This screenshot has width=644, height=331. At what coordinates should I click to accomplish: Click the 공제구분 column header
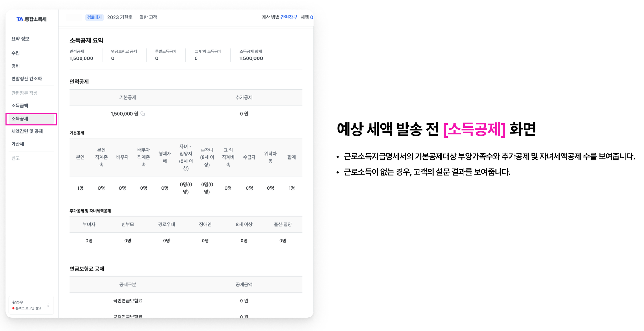pos(128,285)
